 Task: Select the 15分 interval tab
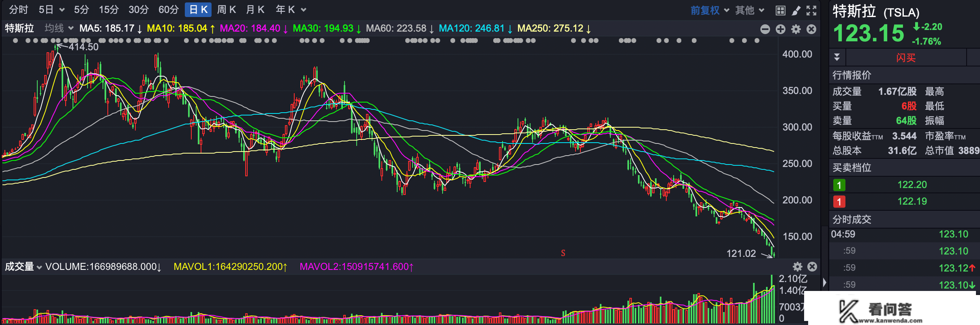click(109, 10)
